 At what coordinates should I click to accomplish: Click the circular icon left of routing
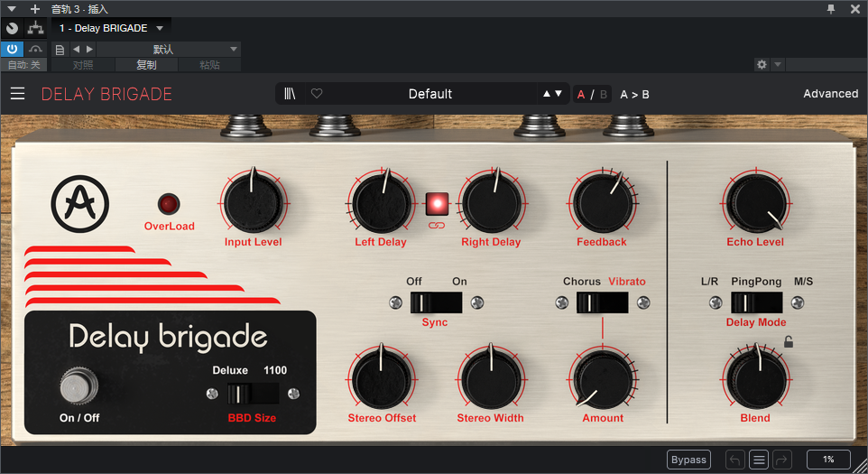[x=12, y=28]
